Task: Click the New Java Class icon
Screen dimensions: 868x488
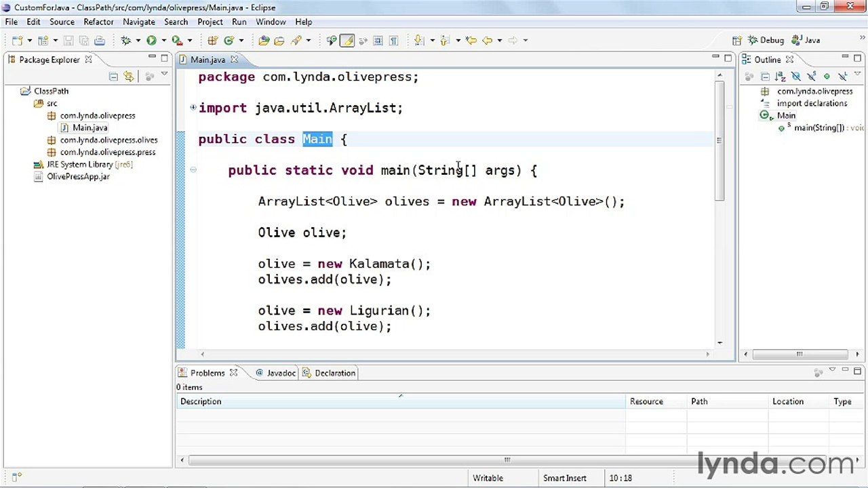Action: [x=229, y=41]
